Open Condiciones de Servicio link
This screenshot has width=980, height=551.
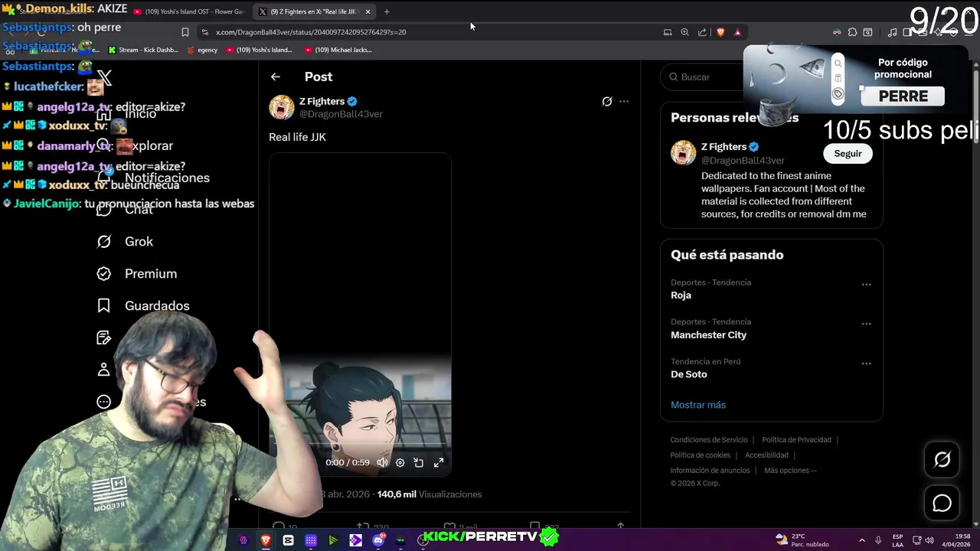point(709,440)
